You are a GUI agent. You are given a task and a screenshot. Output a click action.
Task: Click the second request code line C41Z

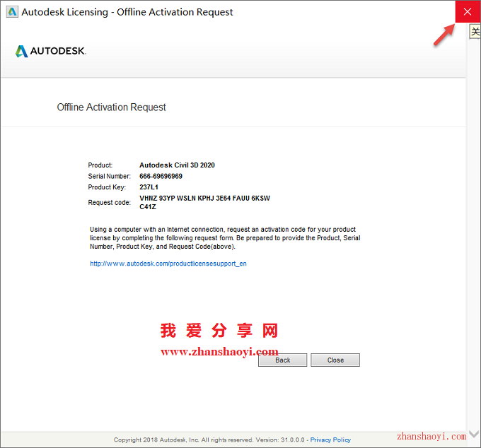(148, 207)
